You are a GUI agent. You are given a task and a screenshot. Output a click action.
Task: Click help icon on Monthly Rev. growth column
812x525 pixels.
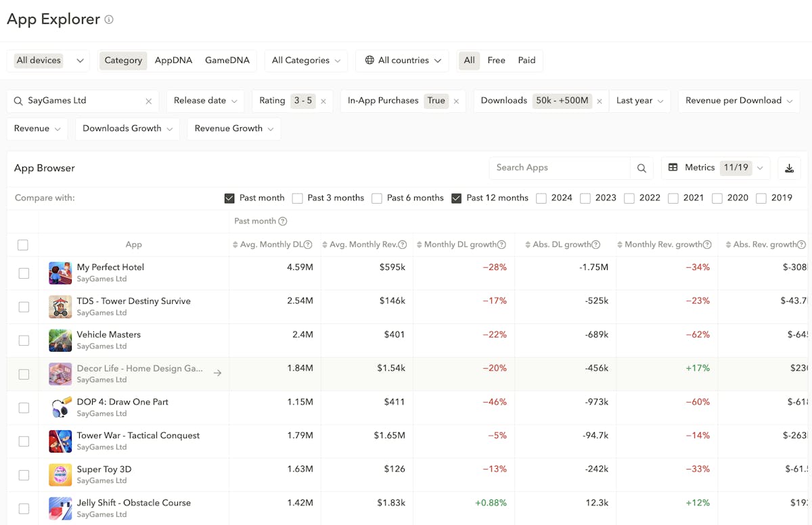[x=707, y=245]
